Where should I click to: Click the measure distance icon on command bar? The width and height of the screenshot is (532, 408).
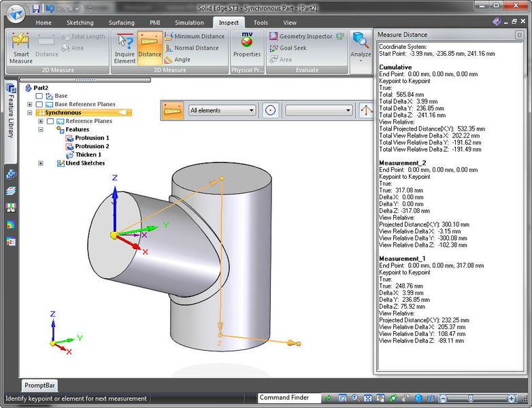pyautogui.click(x=173, y=110)
